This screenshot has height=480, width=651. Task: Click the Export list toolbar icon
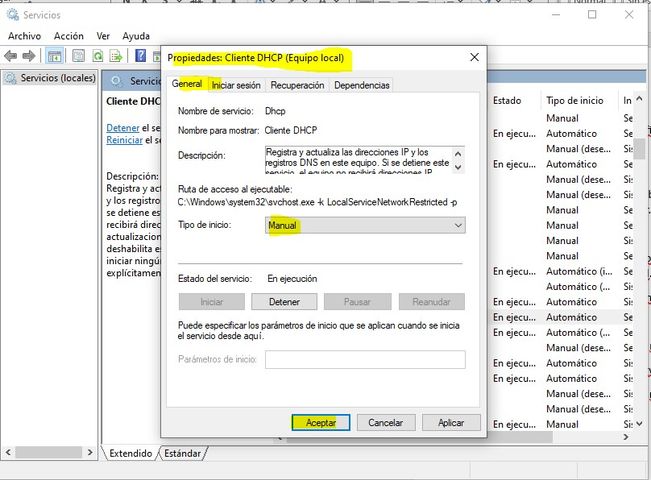(116, 56)
